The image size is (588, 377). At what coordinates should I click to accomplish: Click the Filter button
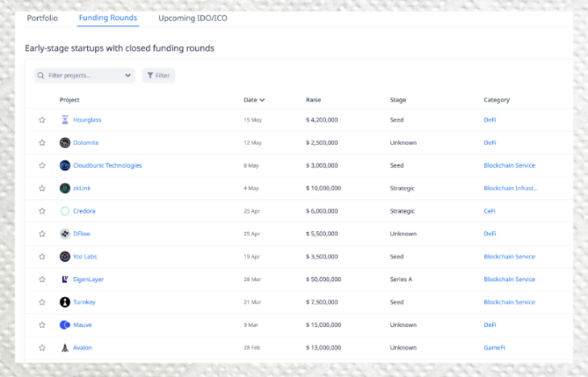click(x=158, y=76)
